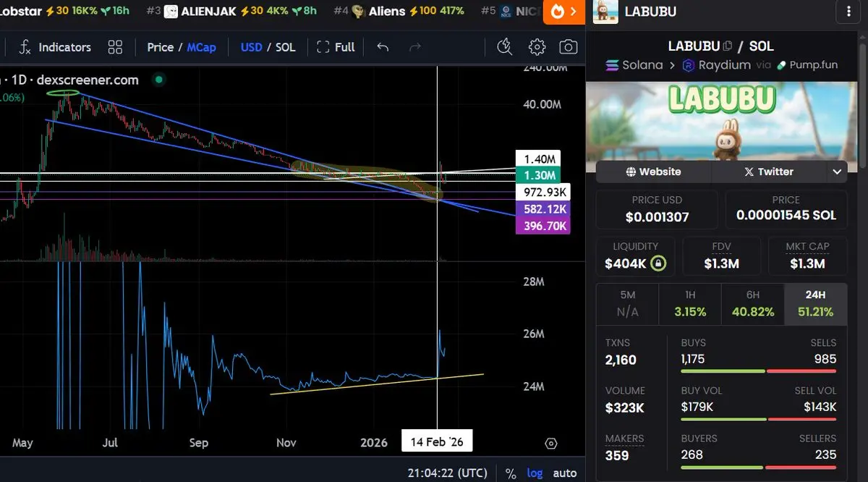Click the LABUBU token avatar
This screenshot has height=482, width=868.
click(x=605, y=11)
